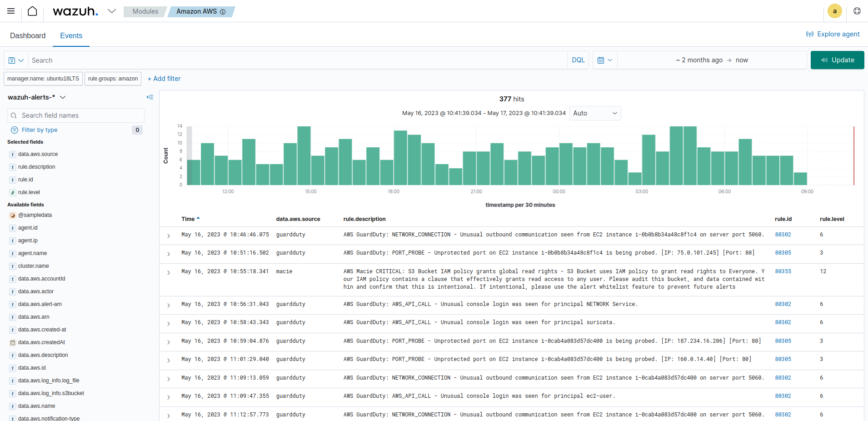Select the cluster.name field
Viewport: 868px width, 421px height.
34,266
